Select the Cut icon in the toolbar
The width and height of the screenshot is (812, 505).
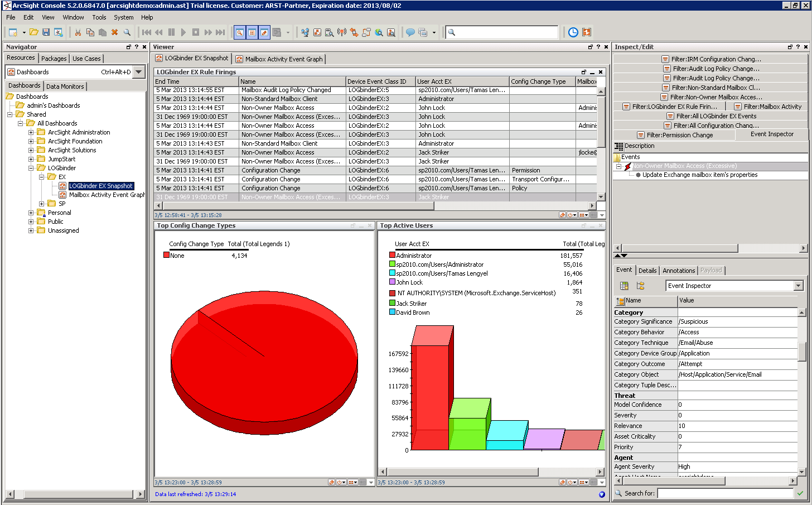pyautogui.click(x=79, y=32)
